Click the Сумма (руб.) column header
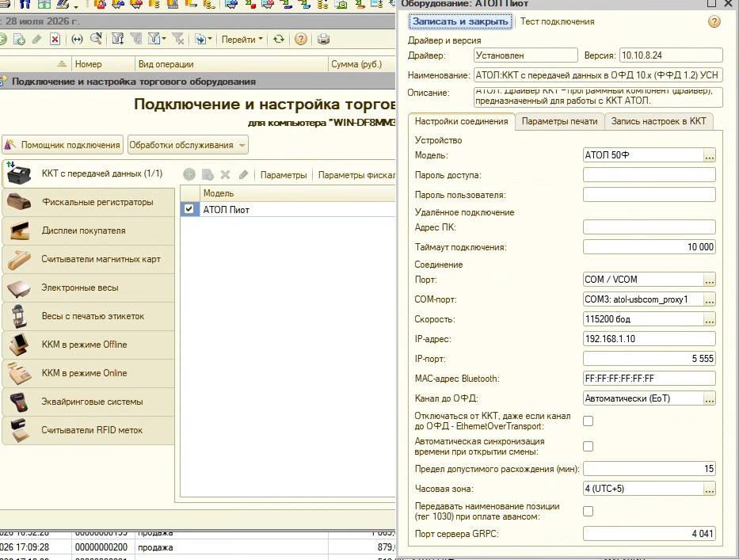 [x=361, y=64]
